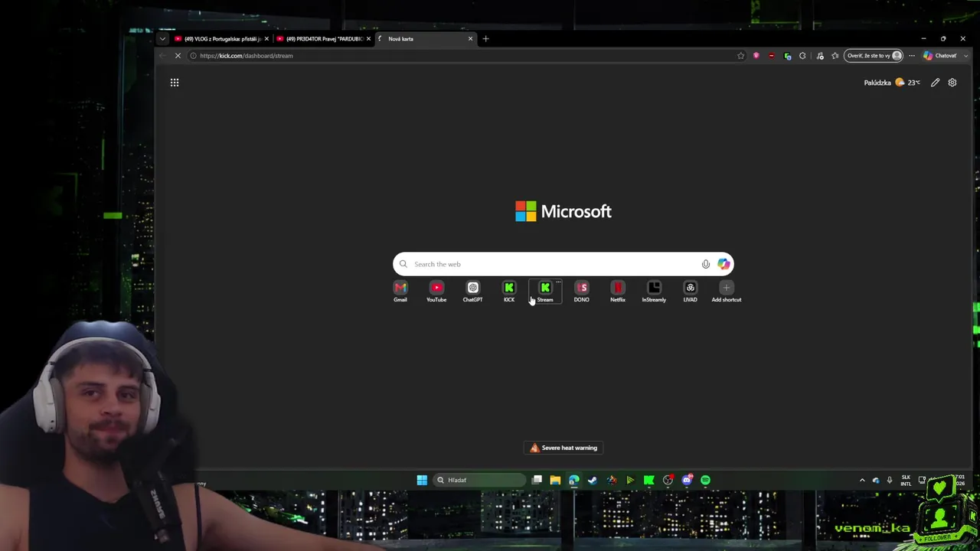Viewport: 980px width, 551px height.
Task: Open the KICK shortcut tile
Action: click(x=509, y=292)
